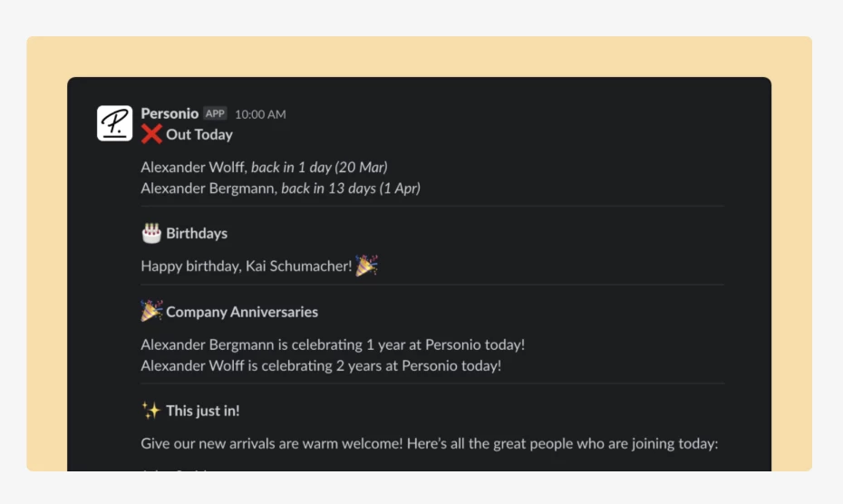Click party popper after Kai Schumacher

[x=367, y=266]
